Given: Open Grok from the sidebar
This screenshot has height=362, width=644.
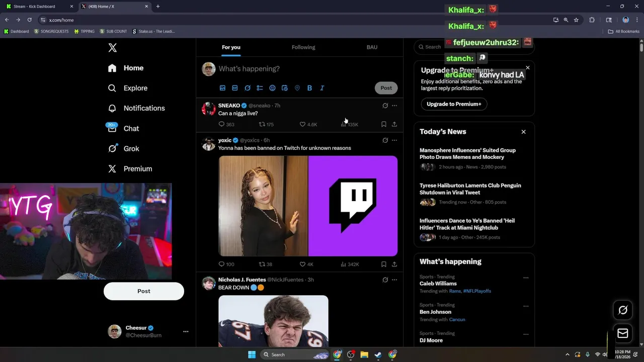Looking at the screenshot, I should coord(124,148).
